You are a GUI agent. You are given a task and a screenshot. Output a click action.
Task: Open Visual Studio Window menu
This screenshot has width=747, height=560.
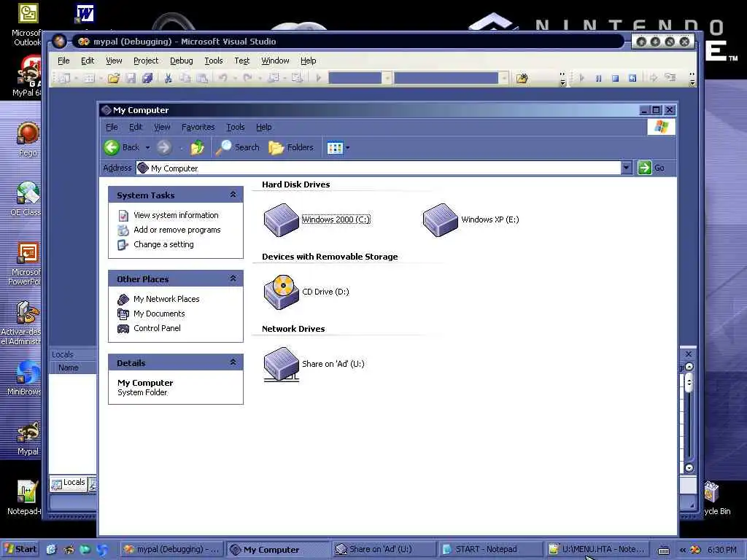click(275, 61)
